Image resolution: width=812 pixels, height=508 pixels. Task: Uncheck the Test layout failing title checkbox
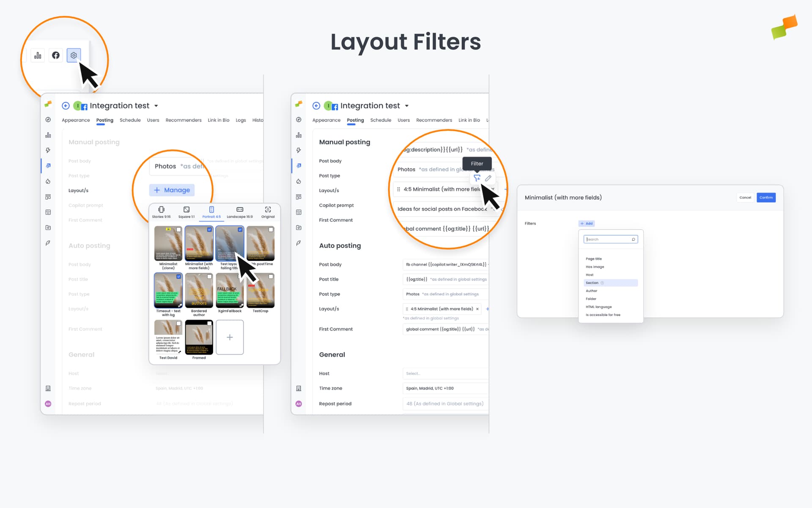click(241, 229)
